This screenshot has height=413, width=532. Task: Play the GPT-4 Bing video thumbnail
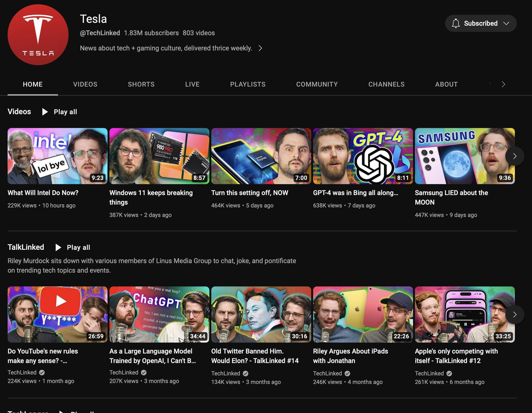363,156
